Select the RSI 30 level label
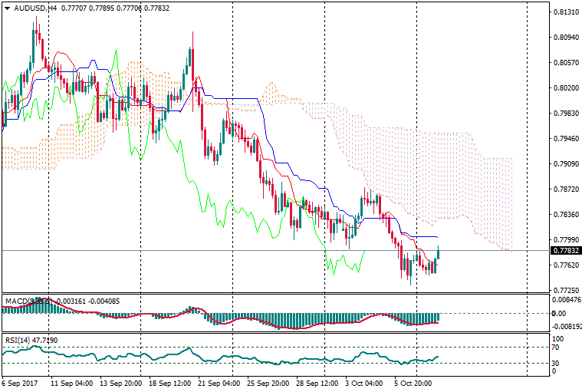The image size is (582, 392). 557,363
